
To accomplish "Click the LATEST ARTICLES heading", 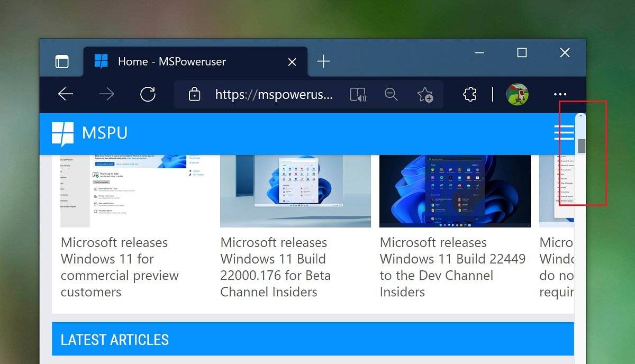I will click(115, 340).
